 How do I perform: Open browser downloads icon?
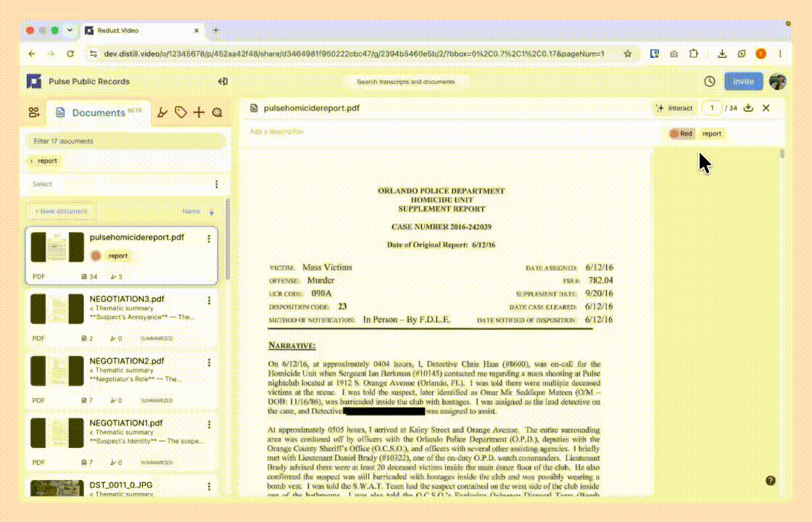(x=722, y=54)
